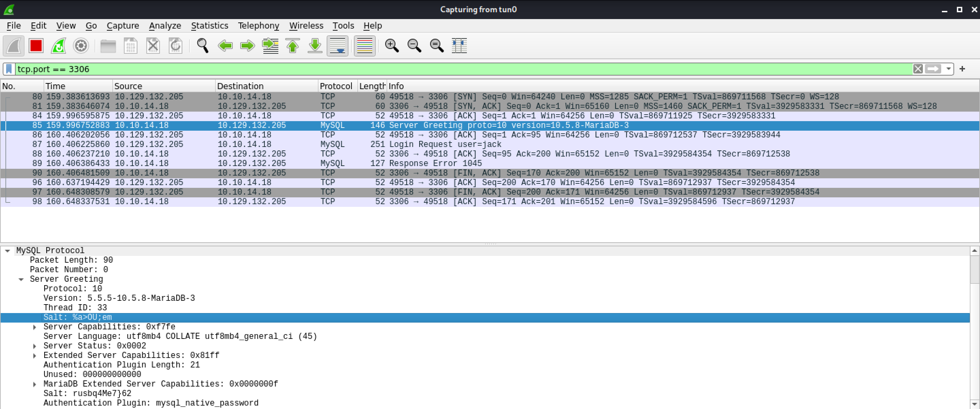This screenshot has width=980, height=409.
Task: Open display filter bookmarks
Action: (x=9, y=69)
